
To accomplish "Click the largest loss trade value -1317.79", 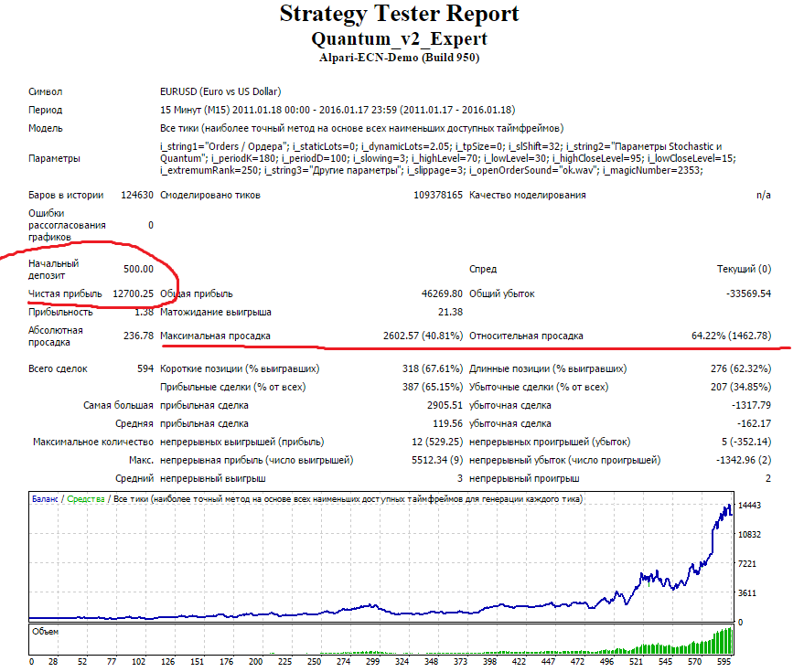I will [x=751, y=405].
